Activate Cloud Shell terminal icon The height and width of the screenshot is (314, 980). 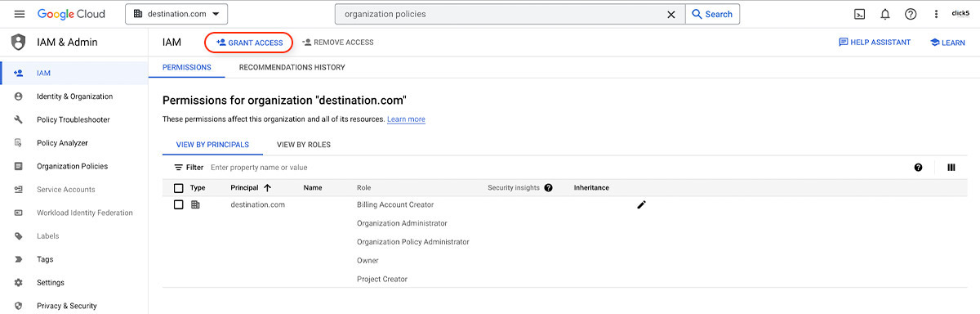point(860,14)
